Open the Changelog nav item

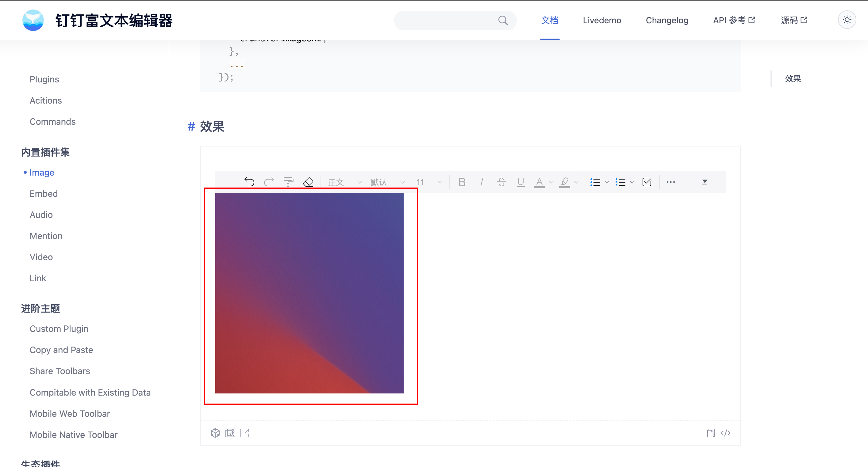[667, 20]
